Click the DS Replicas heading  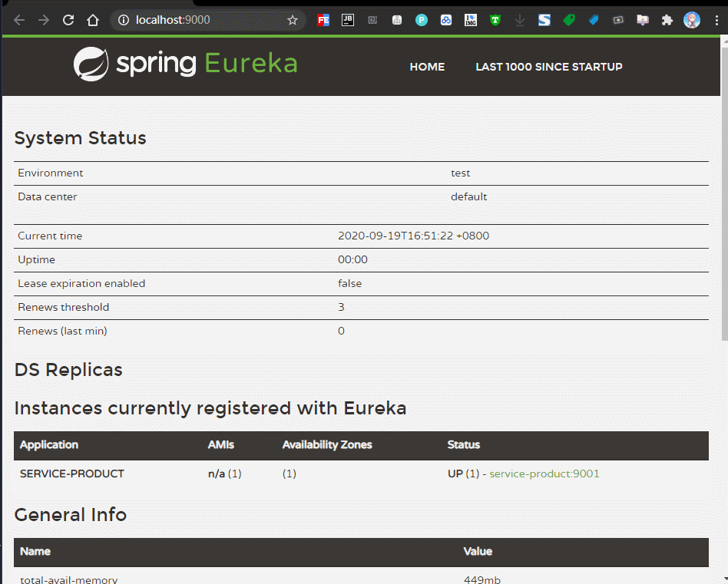click(x=68, y=370)
